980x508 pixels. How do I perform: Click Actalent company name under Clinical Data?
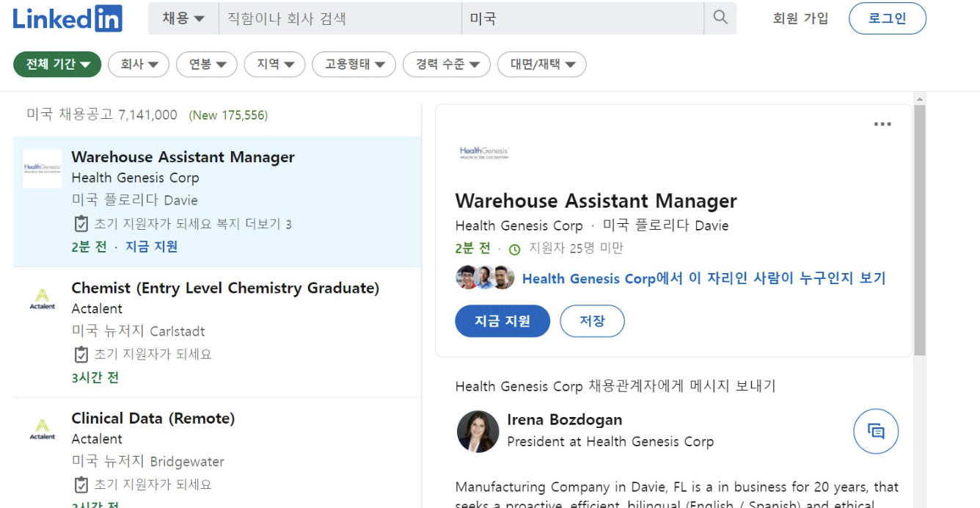point(97,440)
